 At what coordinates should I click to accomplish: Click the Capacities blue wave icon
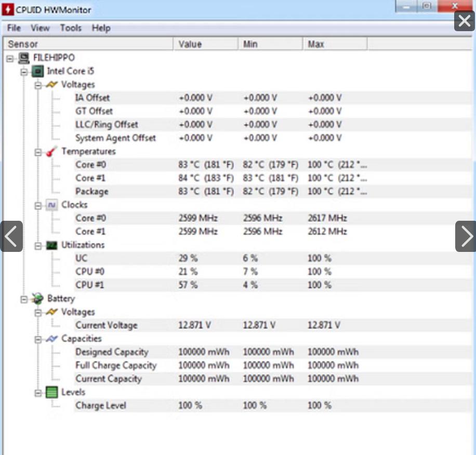coord(51,339)
